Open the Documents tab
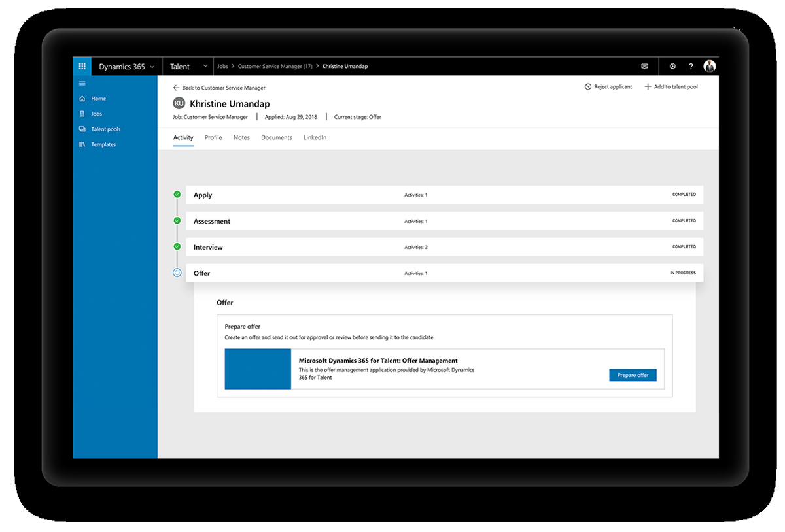Image resolution: width=785 pixels, height=532 pixels. (x=277, y=138)
